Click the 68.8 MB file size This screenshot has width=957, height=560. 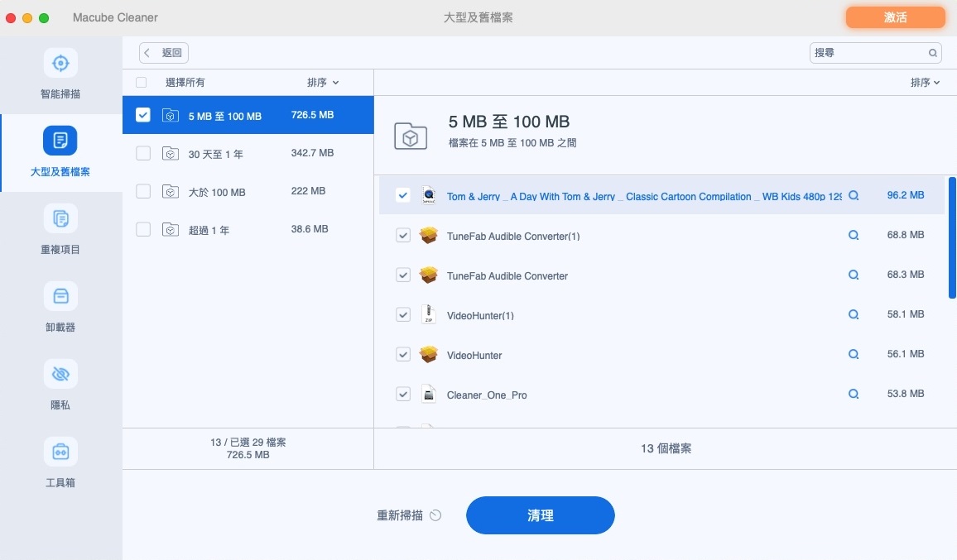tap(905, 235)
